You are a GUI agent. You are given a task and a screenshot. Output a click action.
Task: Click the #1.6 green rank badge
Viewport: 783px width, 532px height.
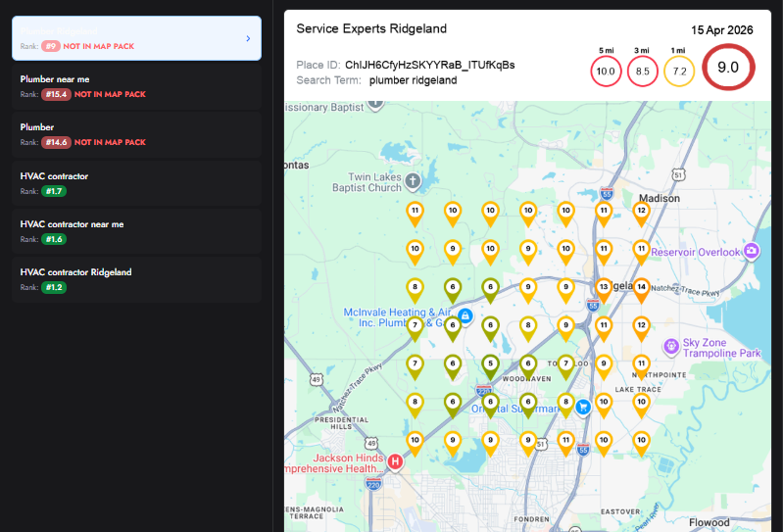pyautogui.click(x=54, y=239)
